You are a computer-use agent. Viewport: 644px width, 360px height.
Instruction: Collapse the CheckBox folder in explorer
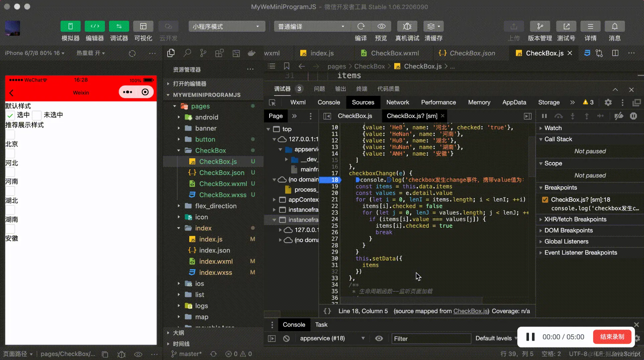click(x=210, y=151)
